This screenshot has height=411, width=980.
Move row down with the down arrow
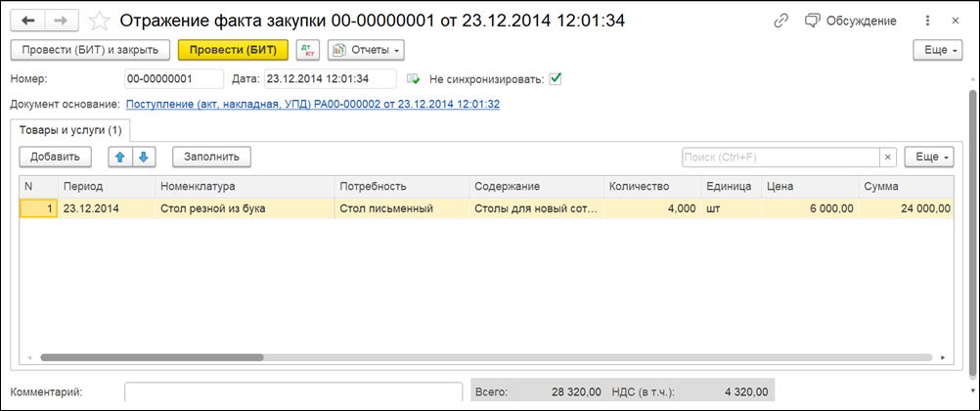[144, 157]
